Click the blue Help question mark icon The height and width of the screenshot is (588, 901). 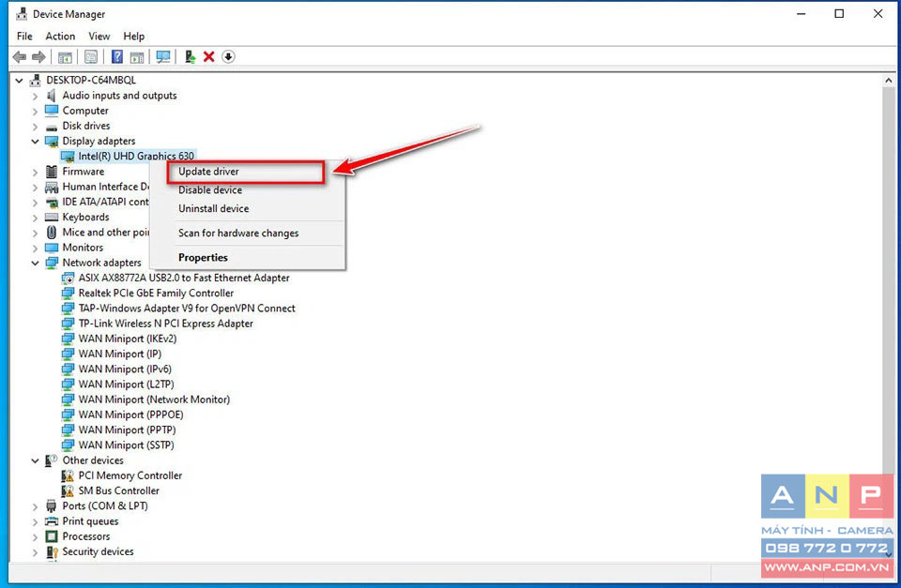[x=116, y=57]
